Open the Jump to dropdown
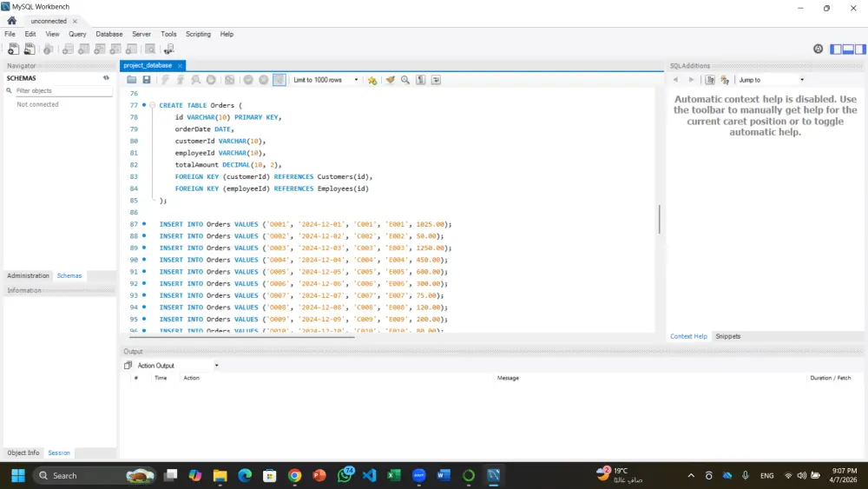The width and height of the screenshot is (868, 489). pyautogui.click(x=771, y=80)
